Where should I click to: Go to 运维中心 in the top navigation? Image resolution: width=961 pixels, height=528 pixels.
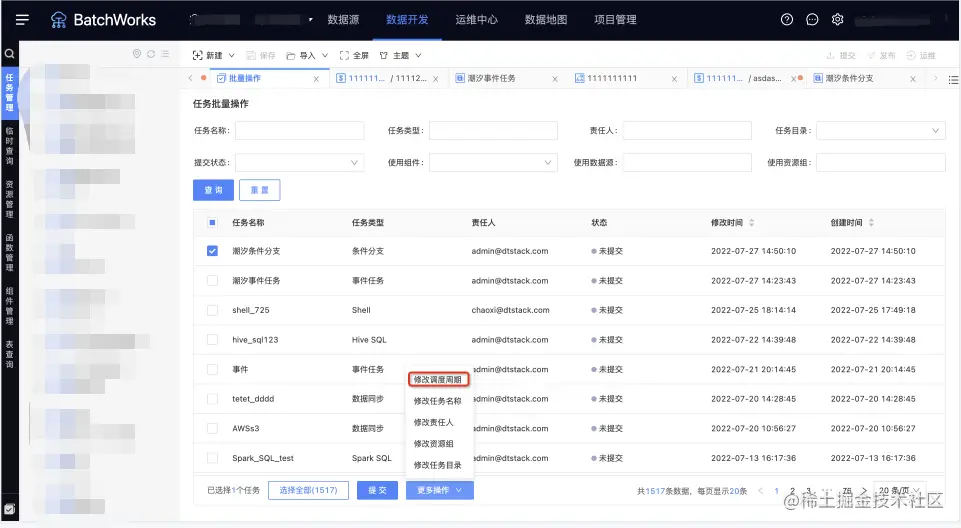click(476, 20)
